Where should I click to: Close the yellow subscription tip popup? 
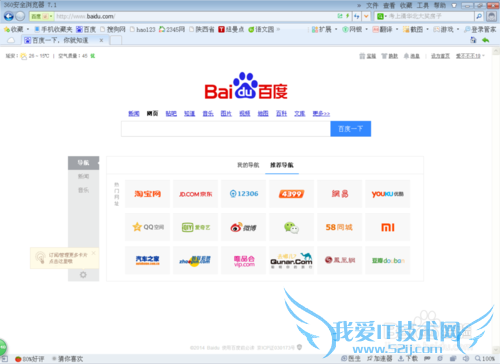(x=93, y=253)
